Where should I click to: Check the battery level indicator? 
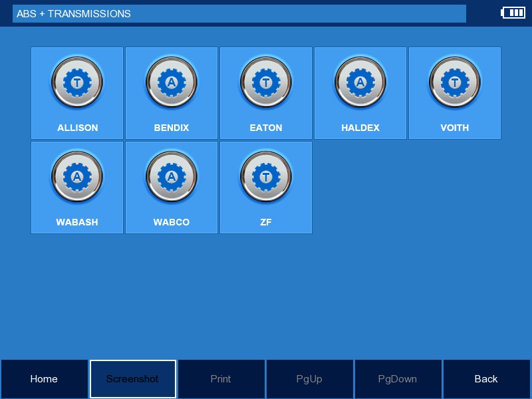(x=513, y=13)
